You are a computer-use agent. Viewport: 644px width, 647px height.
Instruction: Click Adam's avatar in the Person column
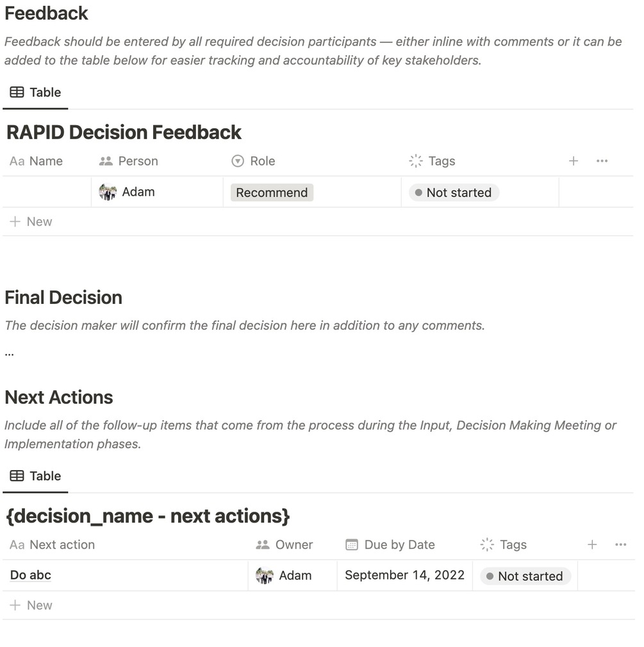click(108, 192)
